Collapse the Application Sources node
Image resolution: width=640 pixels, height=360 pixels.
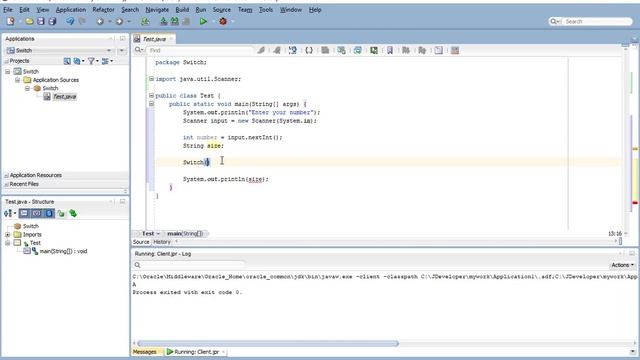pos(18,80)
